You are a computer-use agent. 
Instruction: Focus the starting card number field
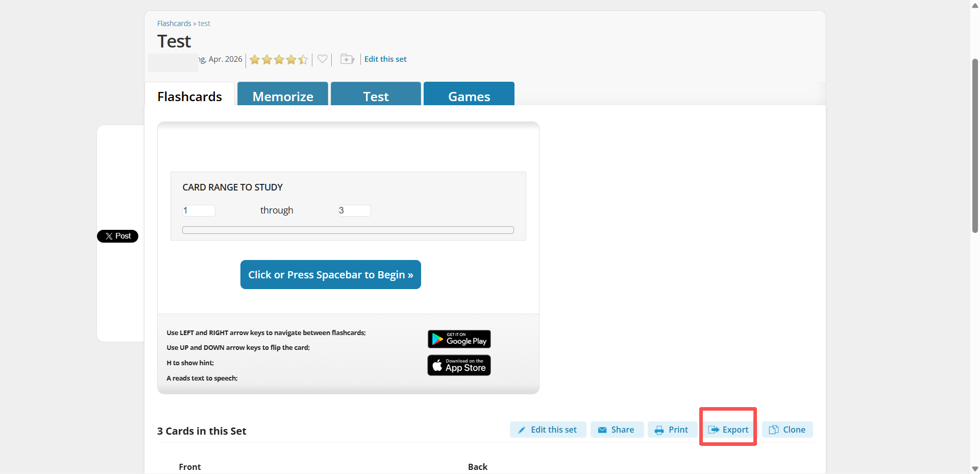pyautogui.click(x=199, y=210)
